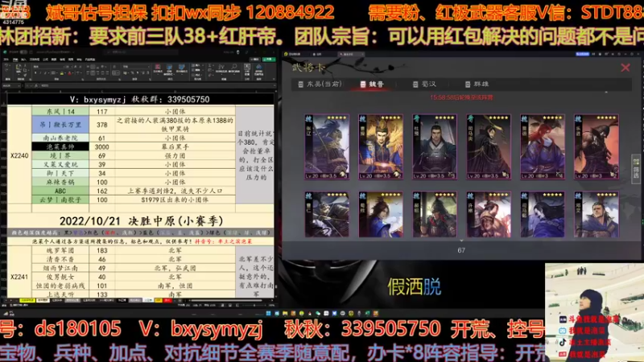Open the Excel Home ribbon tab
The image size is (644, 362).
(15, 60)
